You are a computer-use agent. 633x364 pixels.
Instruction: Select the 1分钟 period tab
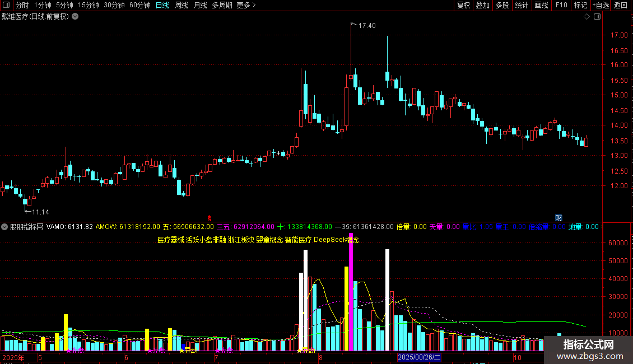[43, 5]
